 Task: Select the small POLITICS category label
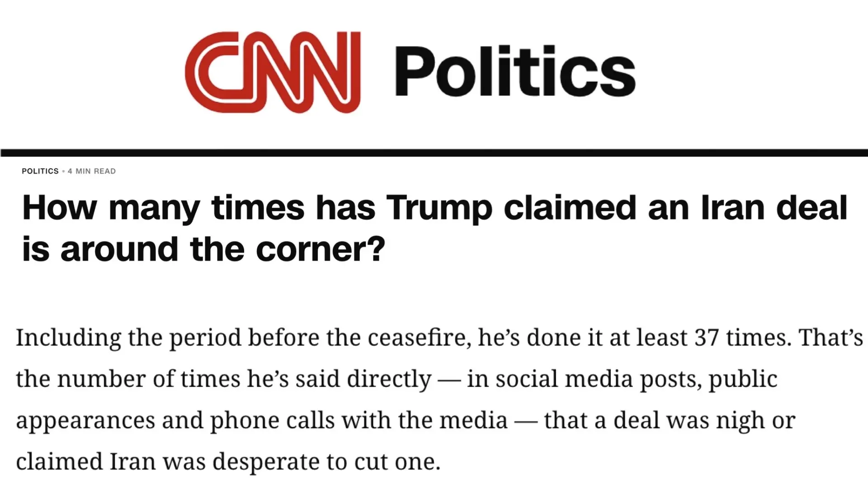tap(40, 171)
